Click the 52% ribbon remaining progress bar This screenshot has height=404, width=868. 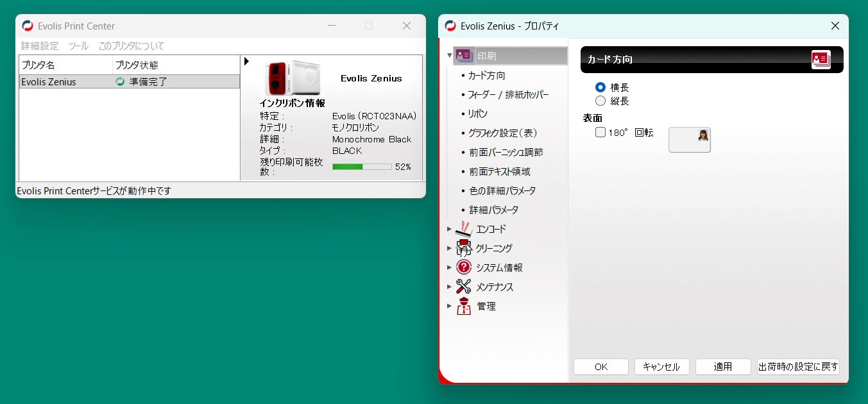[361, 165]
